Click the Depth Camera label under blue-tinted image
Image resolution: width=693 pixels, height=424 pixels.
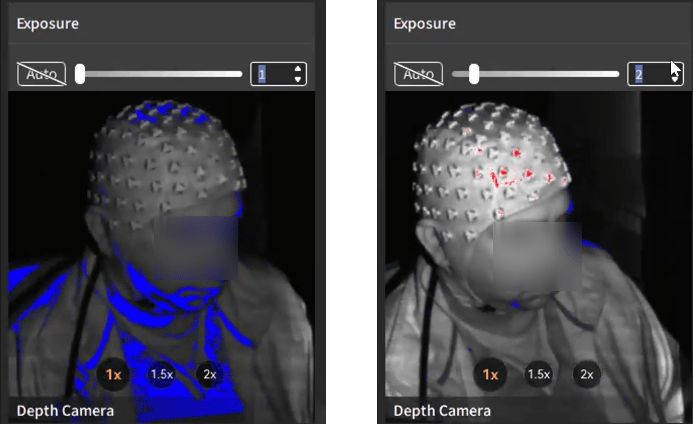point(65,410)
